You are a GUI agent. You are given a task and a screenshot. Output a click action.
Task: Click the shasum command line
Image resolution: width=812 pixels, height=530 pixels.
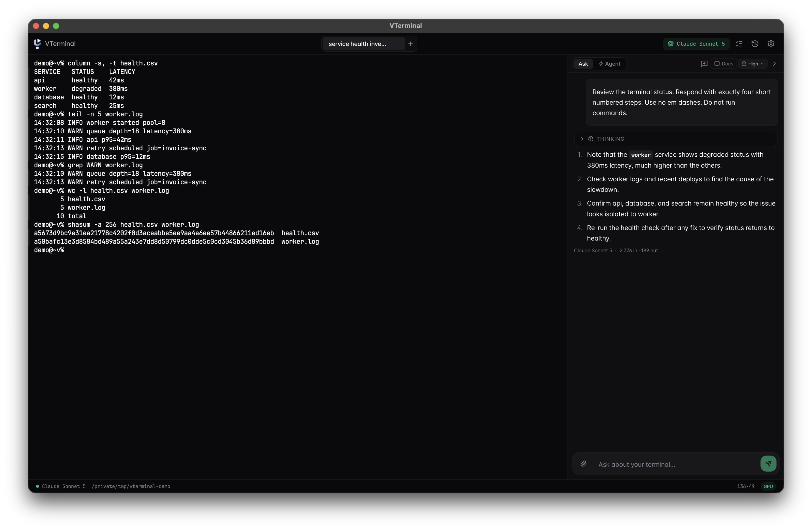tap(116, 225)
